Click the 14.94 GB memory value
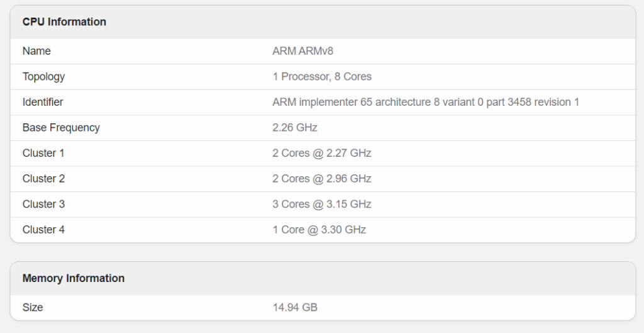The image size is (644, 333). point(295,308)
